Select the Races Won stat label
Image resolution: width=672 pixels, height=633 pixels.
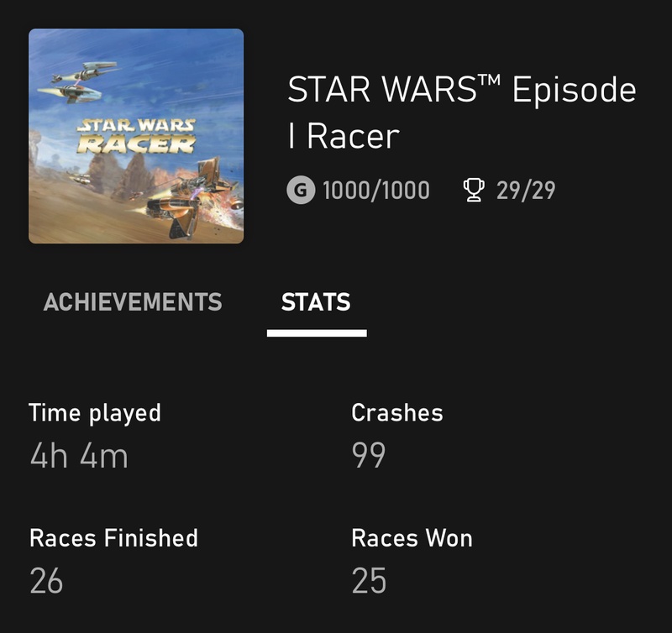(412, 538)
